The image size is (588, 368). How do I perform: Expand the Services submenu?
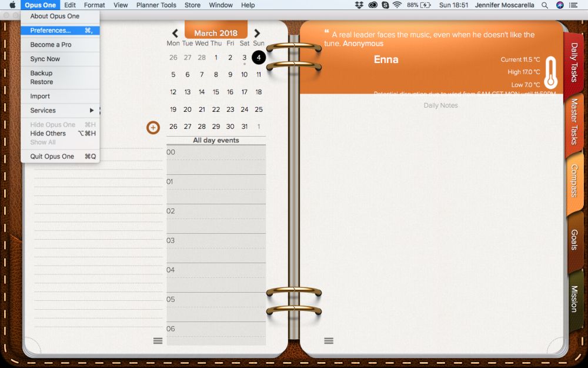tap(60, 111)
